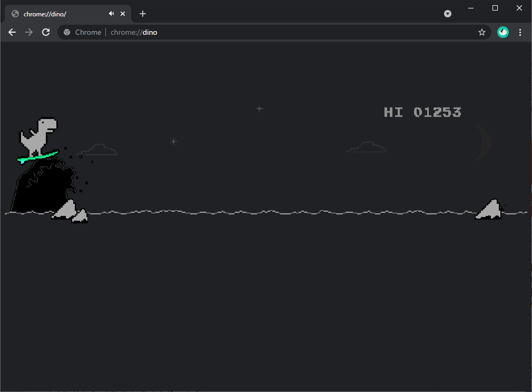This screenshot has height=392, width=532.
Task: Open the Chrome profile avatar
Action: [x=503, y=32]
